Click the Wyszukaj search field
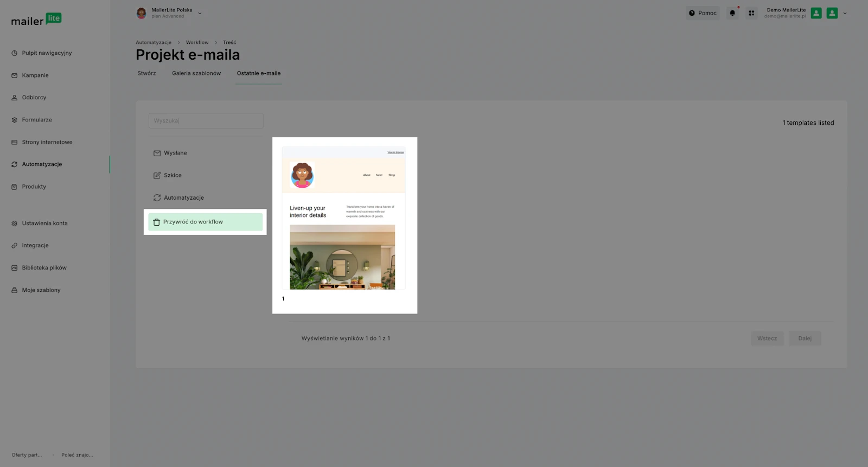 pyautogui.click(x=206, y=120)
